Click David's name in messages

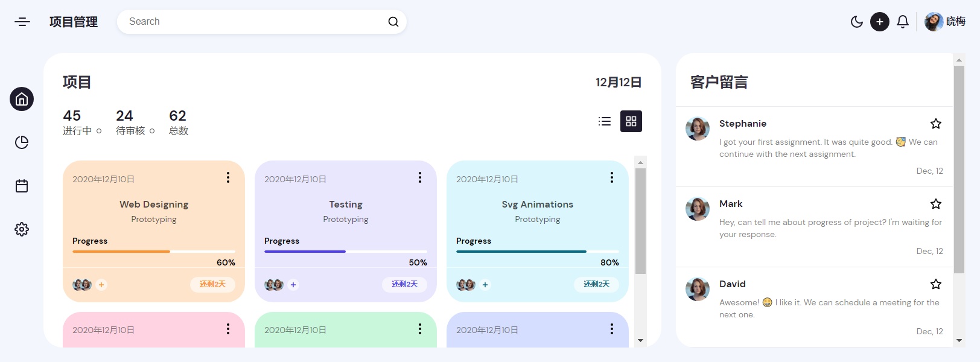[x=733, y=284]
